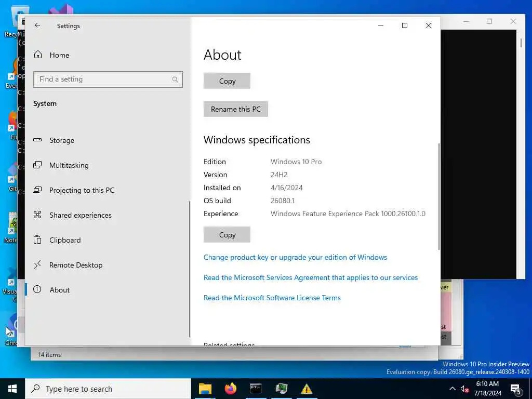Open the Home settings page
532x399 pixels.
(x=51, y=55)
